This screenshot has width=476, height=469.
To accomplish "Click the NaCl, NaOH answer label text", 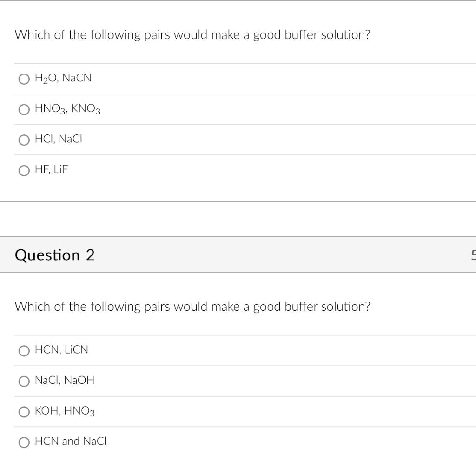I will [x=64, y=380].
